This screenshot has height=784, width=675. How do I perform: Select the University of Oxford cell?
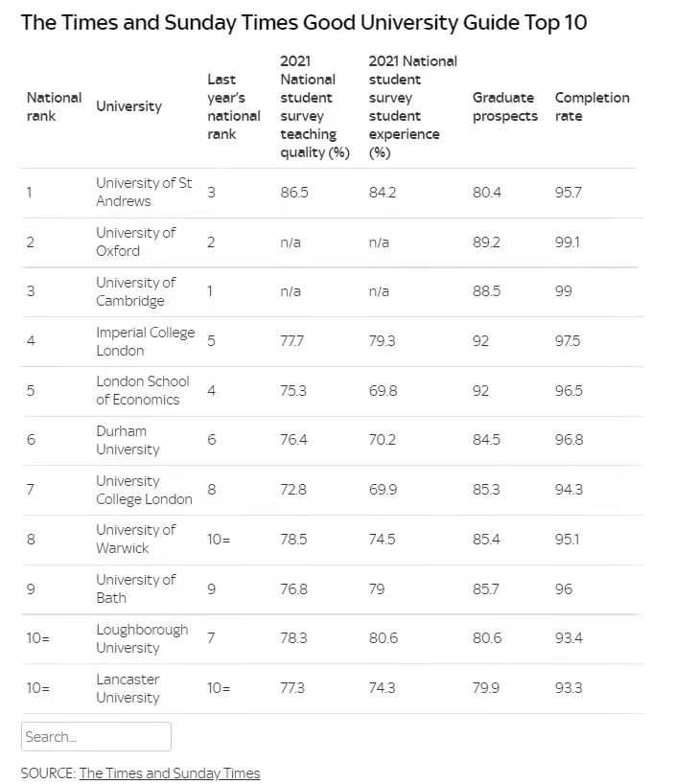tap(135, 242)
